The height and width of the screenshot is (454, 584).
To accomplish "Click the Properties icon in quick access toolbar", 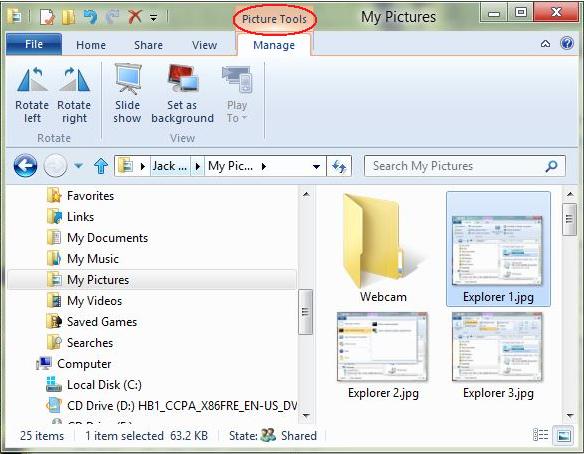I will pos(48,17).
